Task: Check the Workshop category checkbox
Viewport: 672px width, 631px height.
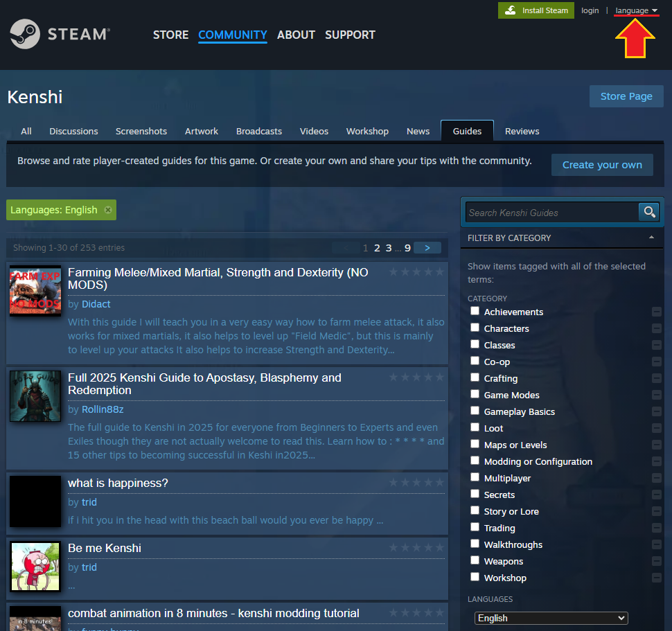Action: (x=475, y=576)
